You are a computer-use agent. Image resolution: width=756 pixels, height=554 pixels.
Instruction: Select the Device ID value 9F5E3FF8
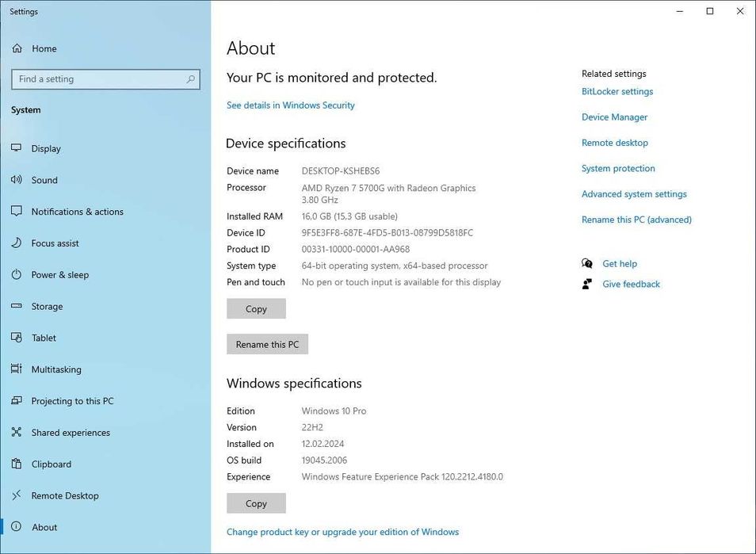click(388, 233)
